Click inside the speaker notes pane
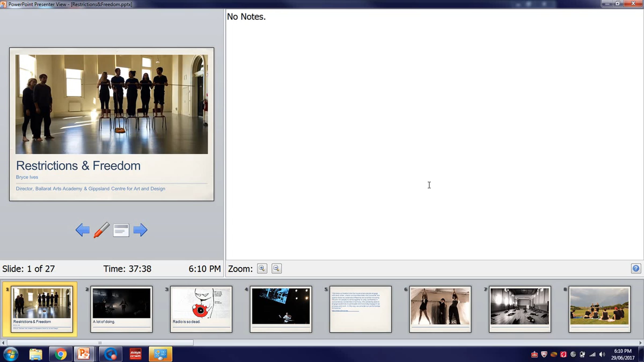 [x=429, y=134]
